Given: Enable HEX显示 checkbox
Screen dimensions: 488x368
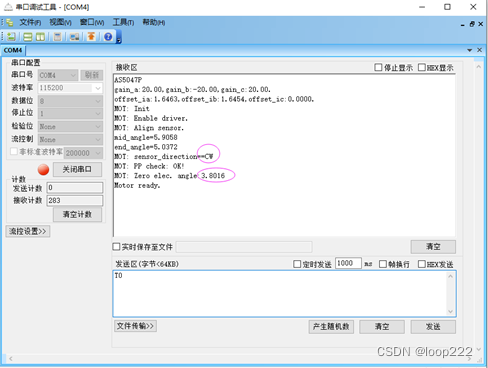Looking at the screenshot, I should tap(422, 68).
